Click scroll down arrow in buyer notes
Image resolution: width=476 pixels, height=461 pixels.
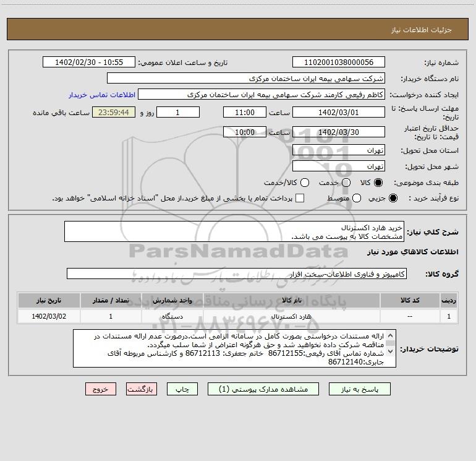(390, 351)
